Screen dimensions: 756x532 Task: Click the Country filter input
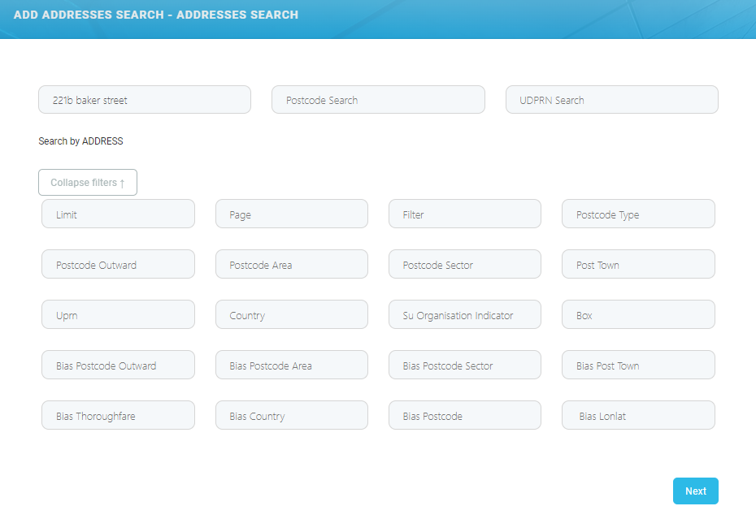pyautogui.click(x=291, y=315)
